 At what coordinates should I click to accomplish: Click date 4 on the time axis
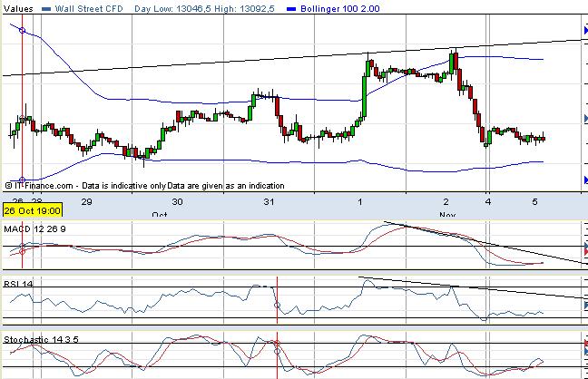488,201
